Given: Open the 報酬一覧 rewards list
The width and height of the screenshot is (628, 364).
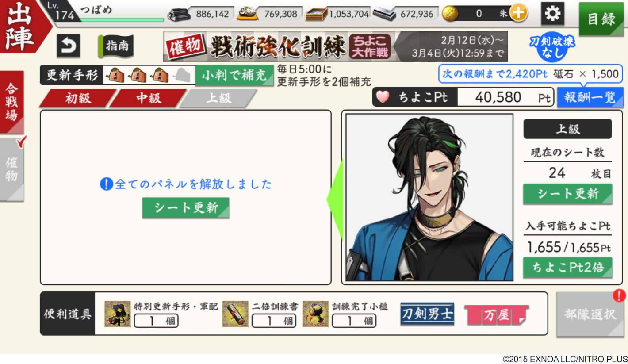Looking at the screenshot, I should point(590,97).
